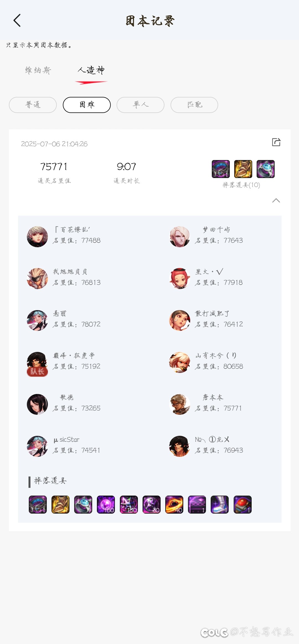Tap the ring drop icon in summary

[266, 169]
